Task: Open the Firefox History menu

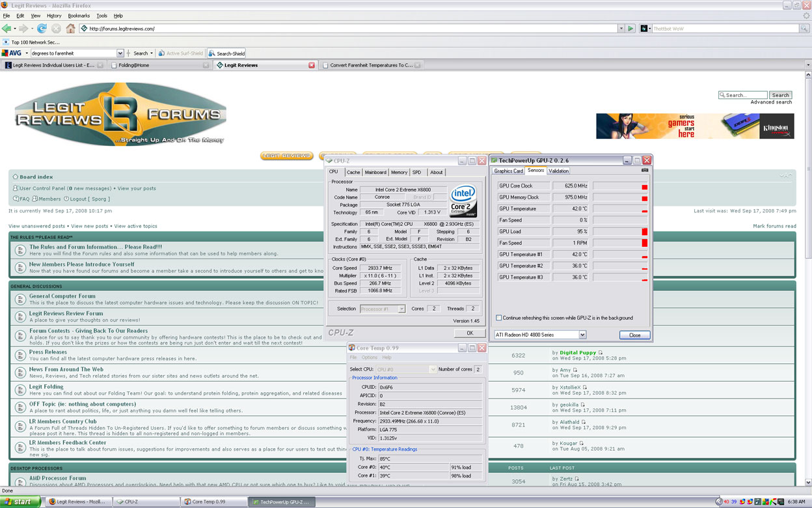Action: coord(54,16)
